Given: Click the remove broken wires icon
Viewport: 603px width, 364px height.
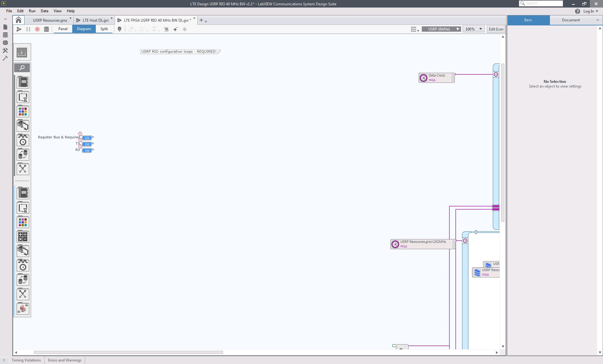Looking at the screenshot, I should tap(166, 29).
